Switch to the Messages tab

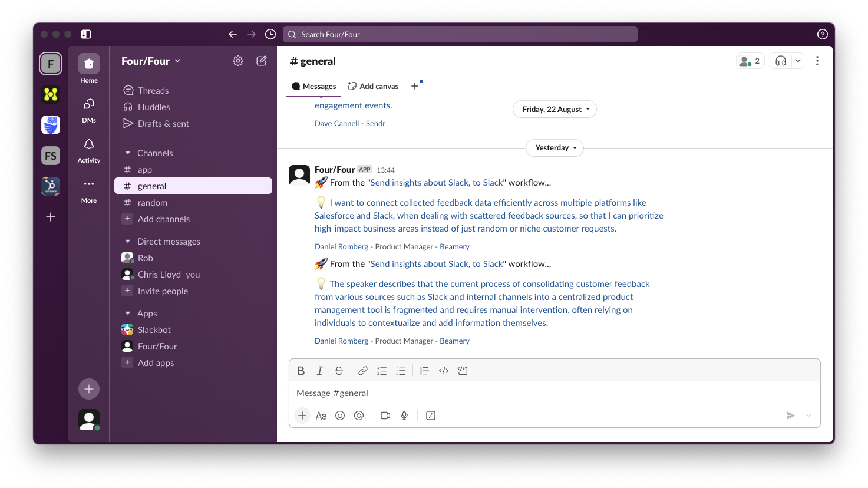coord(313,86)
